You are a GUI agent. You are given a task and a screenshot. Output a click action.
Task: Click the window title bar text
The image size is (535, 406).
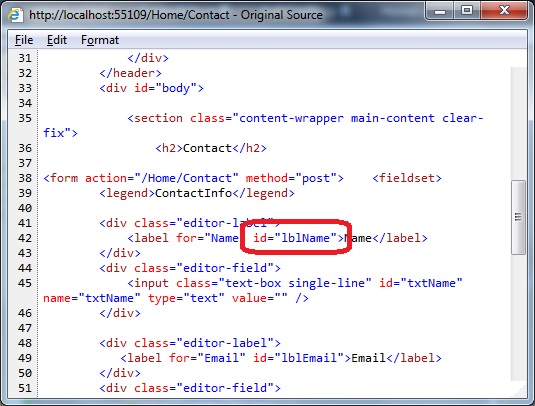pos(176,15)
